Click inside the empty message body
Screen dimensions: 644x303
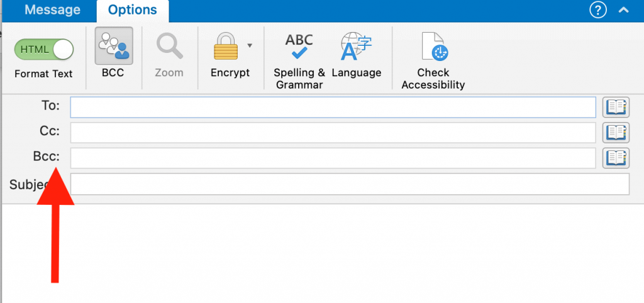(352, 251)
